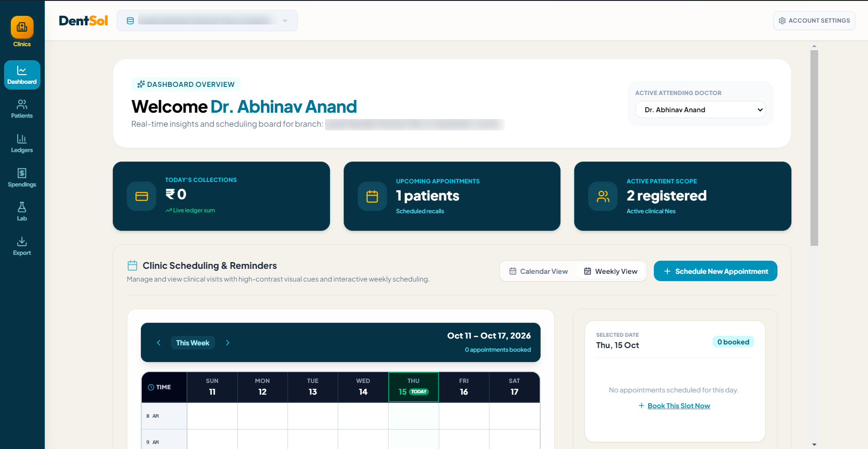868x449 pixels.
Task: Select the FRI 16 day column header
Action: (464, 387)
